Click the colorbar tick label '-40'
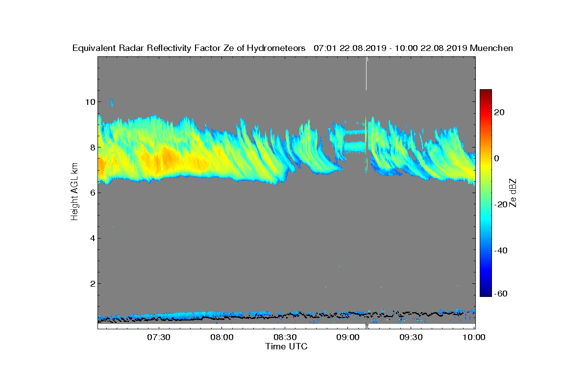 (x=502, y=251)
